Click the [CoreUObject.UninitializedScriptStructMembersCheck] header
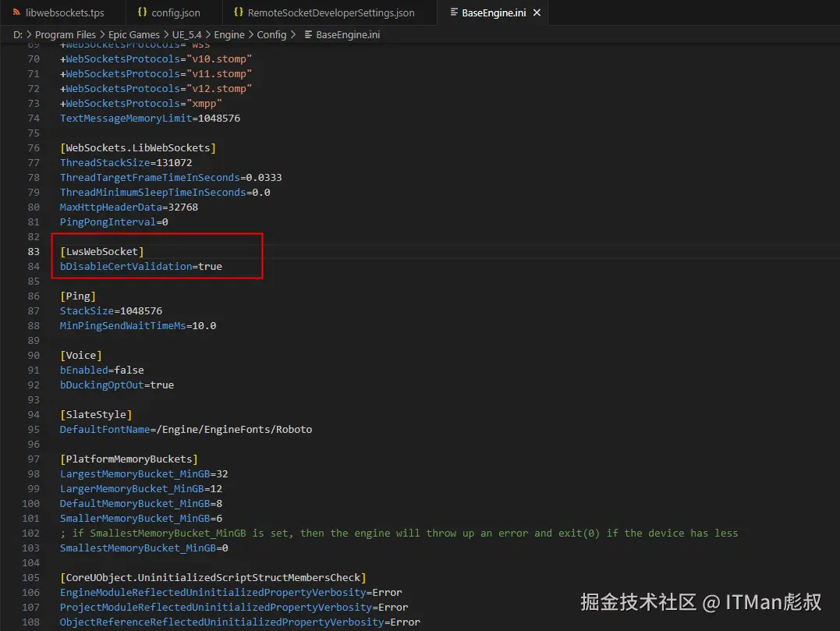This screenshot has width=840, height=631. (213, 577)
